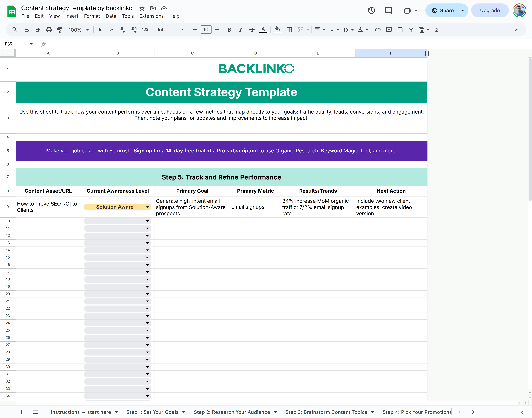Insert a comment using toolbar icon
Viewport: 532px width, 418px height.
389,30
